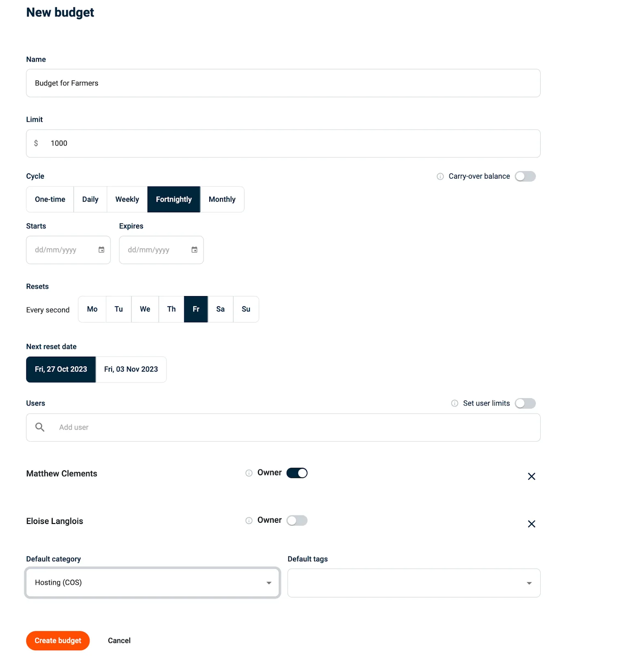Click the Carry-over balance label

[x=479, y=176]
